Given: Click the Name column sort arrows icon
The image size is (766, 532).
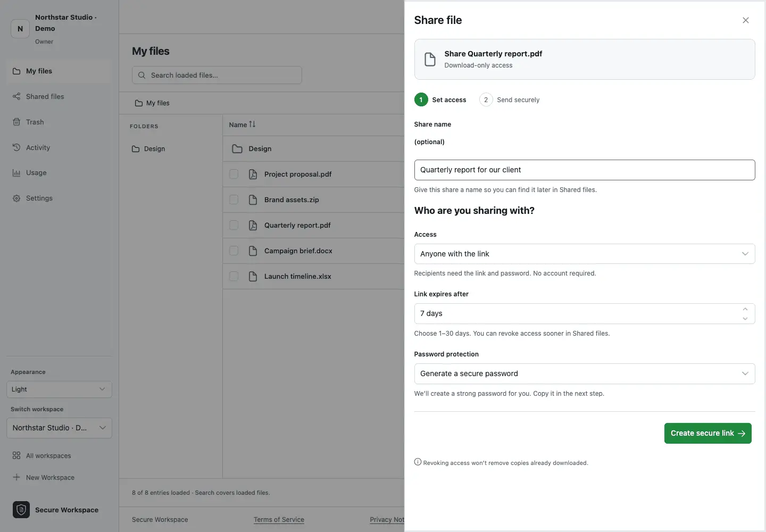Looking at the screenshot, I should [x=252, y=124].
